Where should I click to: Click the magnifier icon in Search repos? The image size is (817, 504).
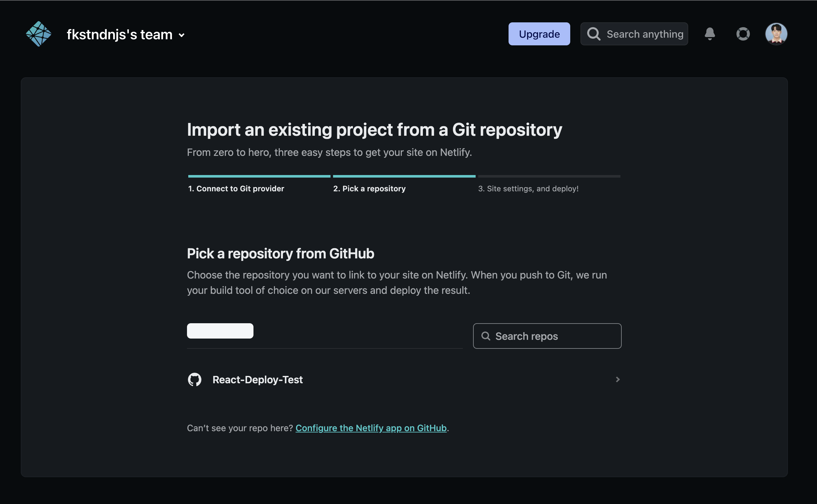click(x=486, y=336)
